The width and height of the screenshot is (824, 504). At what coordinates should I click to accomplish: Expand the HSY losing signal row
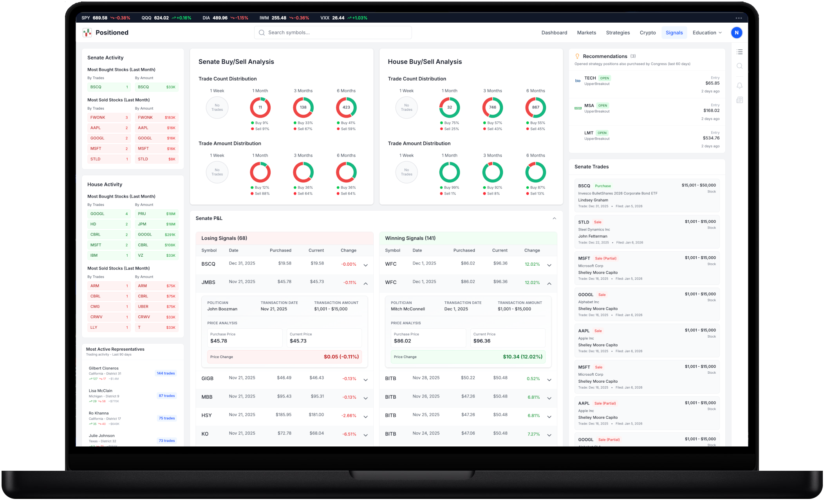[x=365, y=417]
